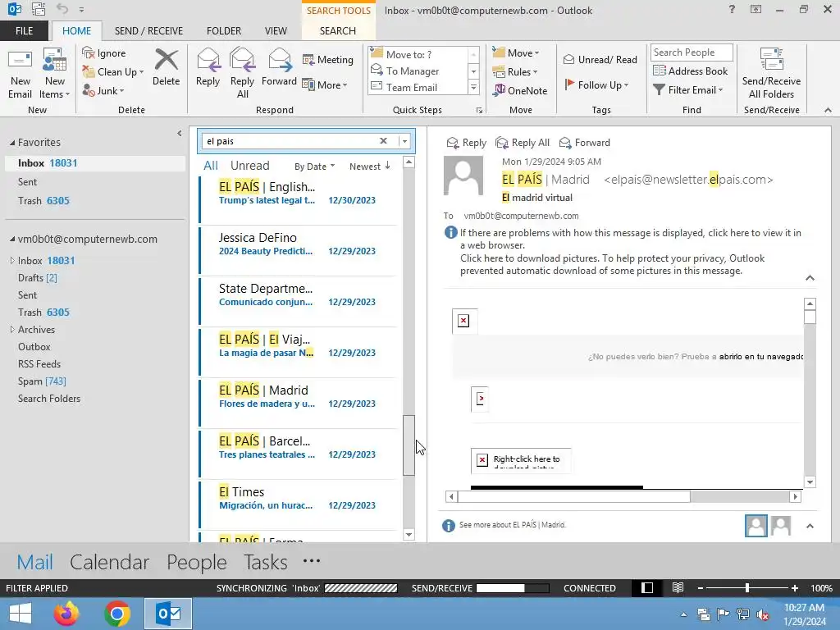Go to Calendar view
This screenshot has width=840, height=630.
point(109,561)
